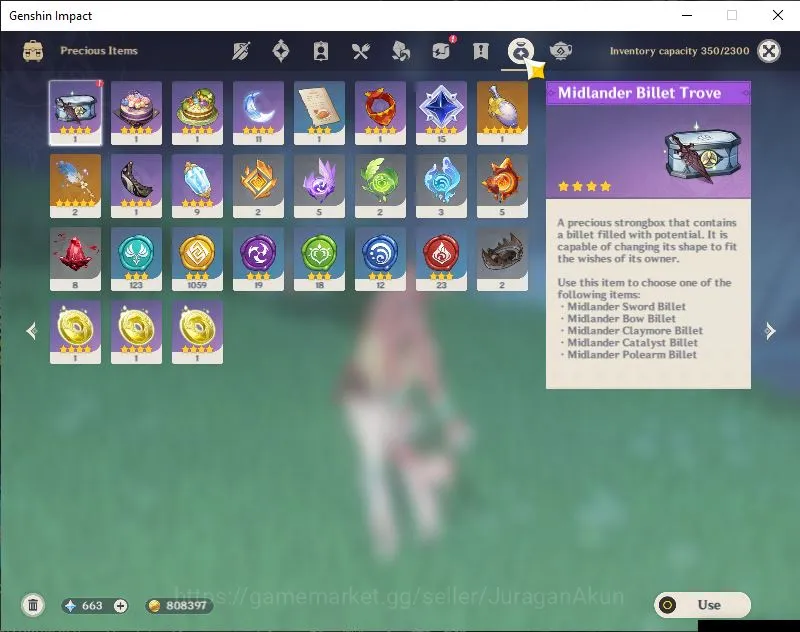Viewport: 800px width, 632px height.
Task: Open the Furnishings teapot tab
Action: click(561, 51)
